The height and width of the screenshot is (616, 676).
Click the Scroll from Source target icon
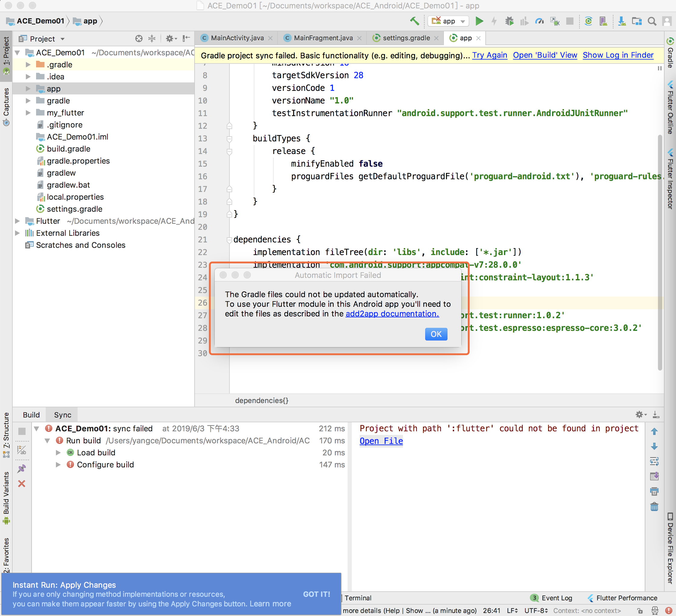point(139,38)
